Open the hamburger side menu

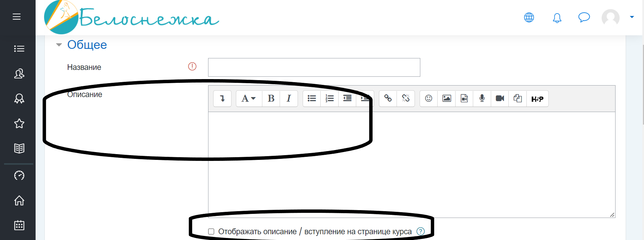click(17, 17)
